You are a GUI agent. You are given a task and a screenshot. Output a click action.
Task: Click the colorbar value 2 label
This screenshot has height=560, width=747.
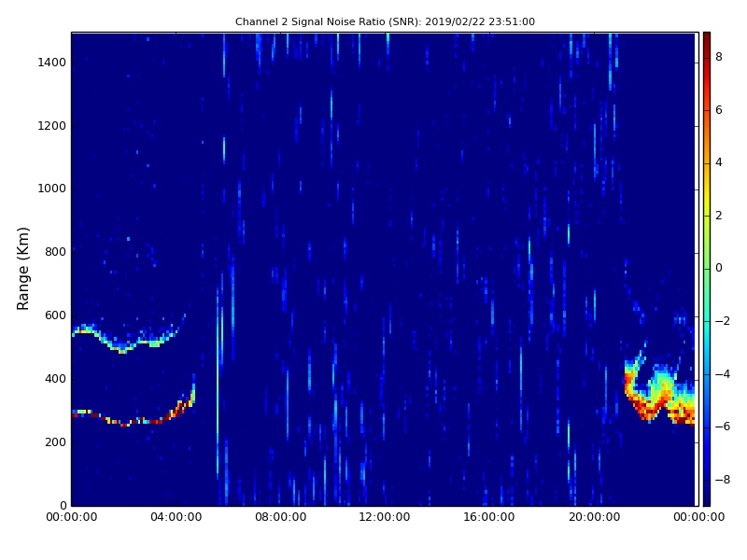click(x=719, y=216)
